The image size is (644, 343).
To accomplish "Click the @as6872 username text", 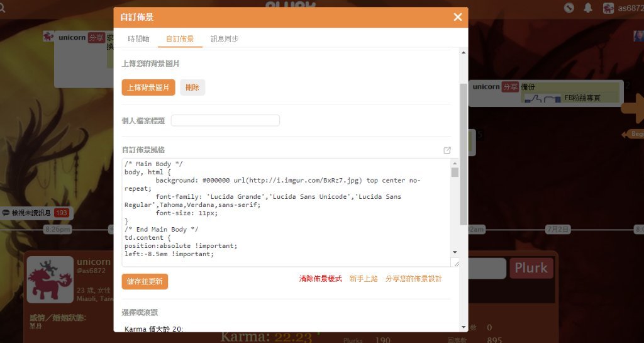I will [91, 271].
